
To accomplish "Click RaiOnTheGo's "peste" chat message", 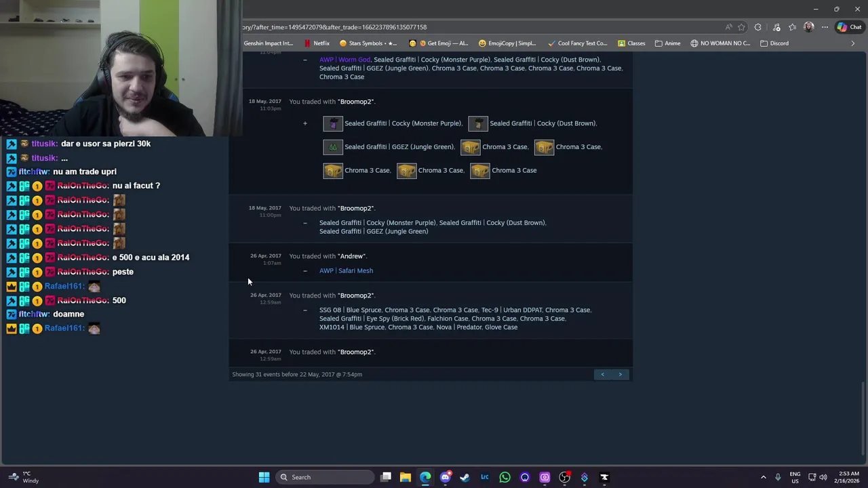I will [x=123, y=272].
